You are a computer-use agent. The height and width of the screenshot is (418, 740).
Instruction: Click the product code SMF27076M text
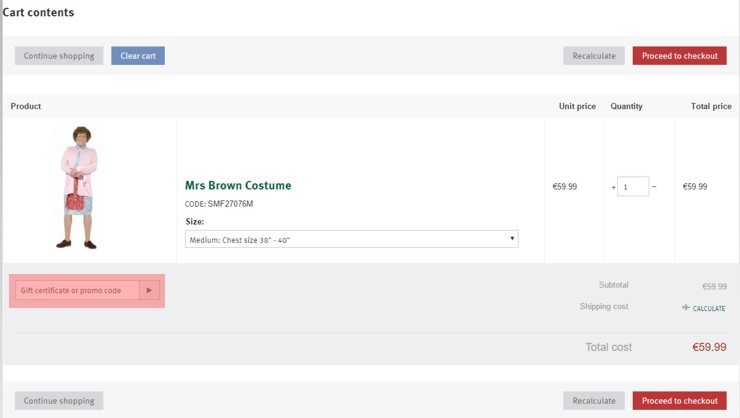click(x=230, y=204)
